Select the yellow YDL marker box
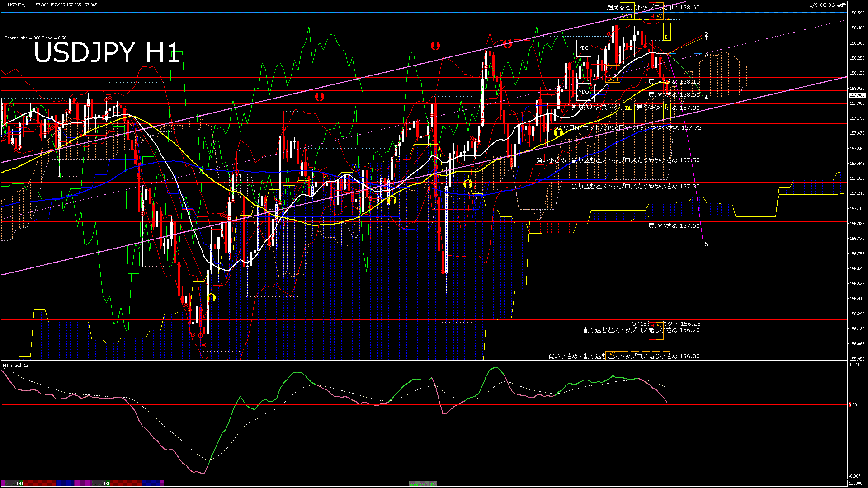Image resolution: width=868 pixels, height=488 pixels. (x=627, y=108)
